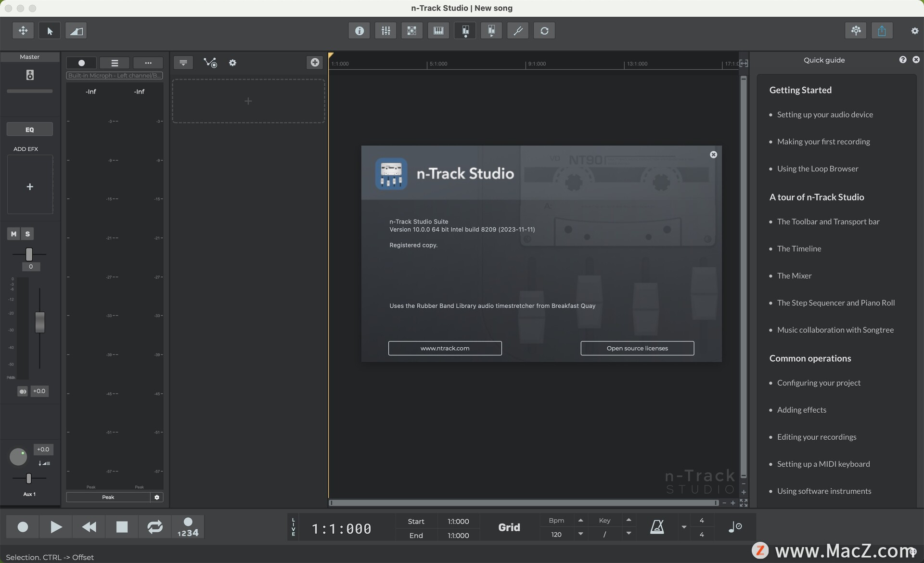The height and width of the screenshot is (563, 924).
Task: Toggle the metronome icon
Action: tap(657, 527)
